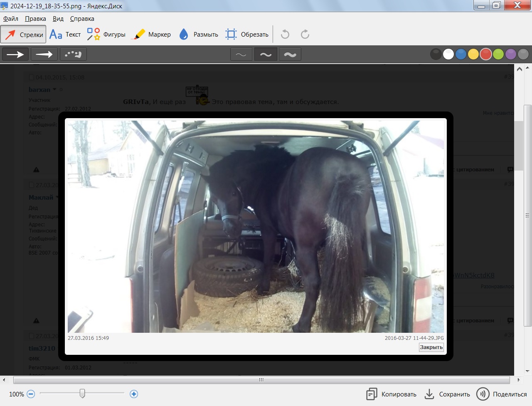
Task: Click the zoom slider handle
Action: 82,393
